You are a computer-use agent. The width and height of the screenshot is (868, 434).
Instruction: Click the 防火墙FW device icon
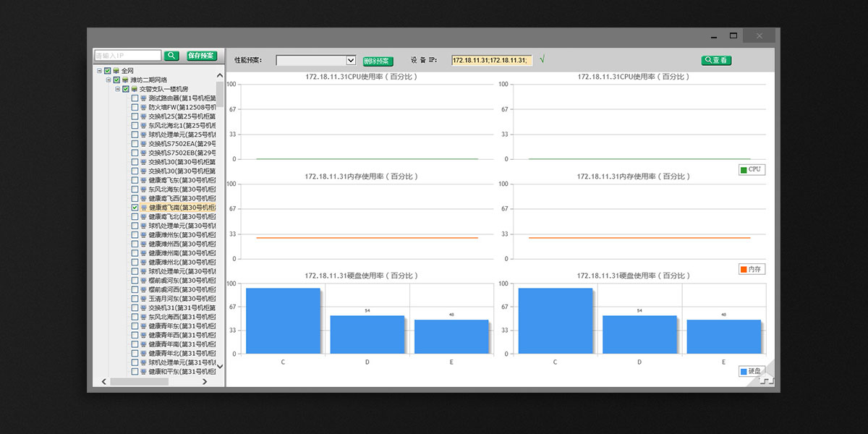[x=143, y=107]
